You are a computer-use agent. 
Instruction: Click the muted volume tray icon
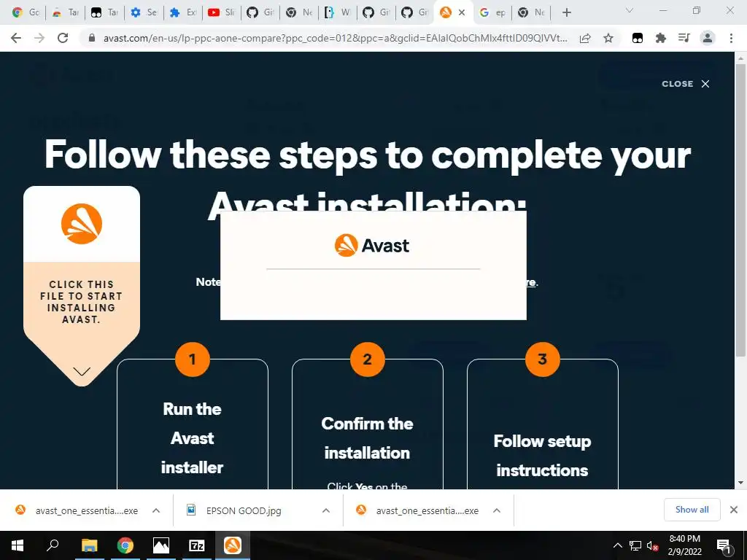pyautogui.click(x=652, y=545)
